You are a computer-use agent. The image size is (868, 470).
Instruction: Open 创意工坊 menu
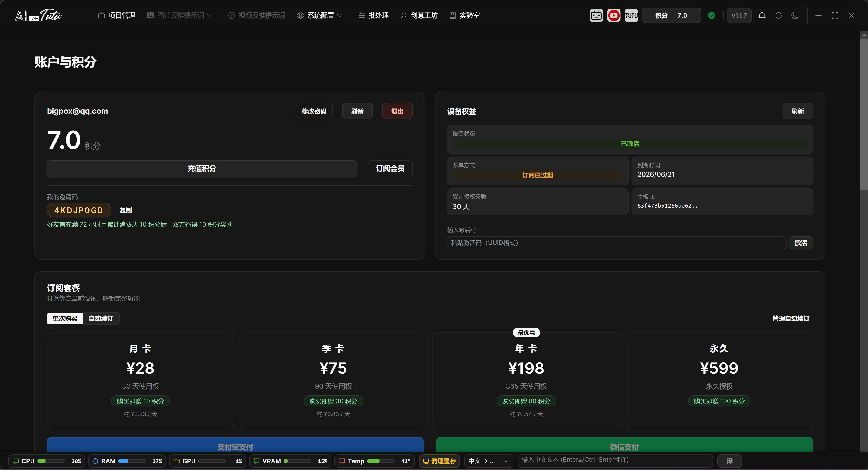pos(419,16)
